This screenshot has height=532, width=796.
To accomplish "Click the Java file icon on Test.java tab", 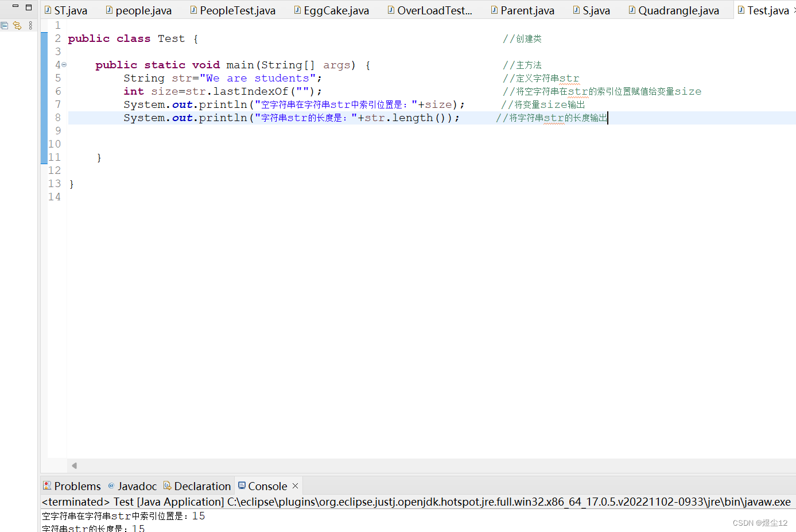I will pyautogui.click(x=740, y=10).
